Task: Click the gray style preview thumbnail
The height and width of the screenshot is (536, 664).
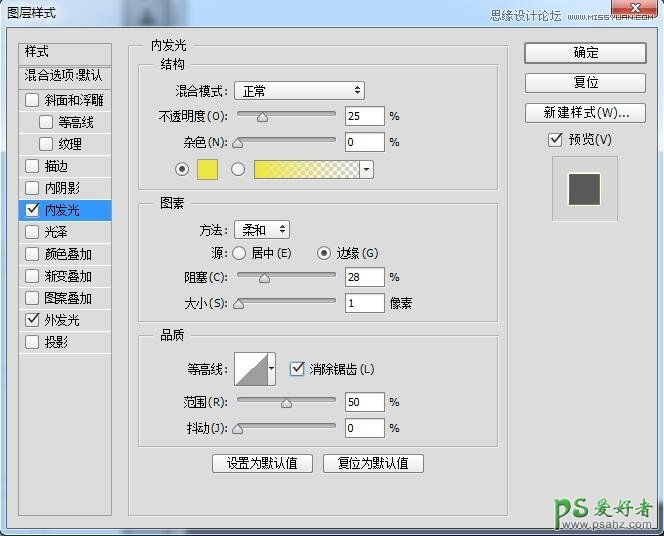Action: [x=584, y=188]
